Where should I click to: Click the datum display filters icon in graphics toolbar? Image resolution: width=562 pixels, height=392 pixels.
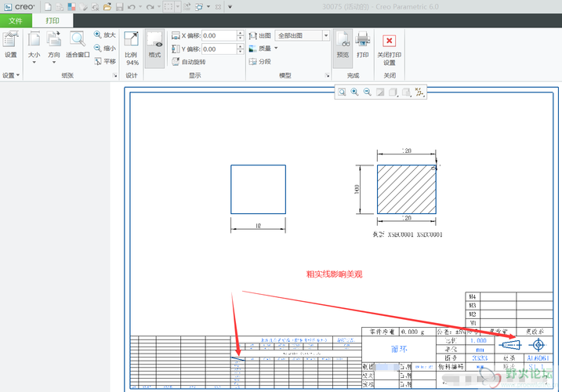[x=419, y=93]
